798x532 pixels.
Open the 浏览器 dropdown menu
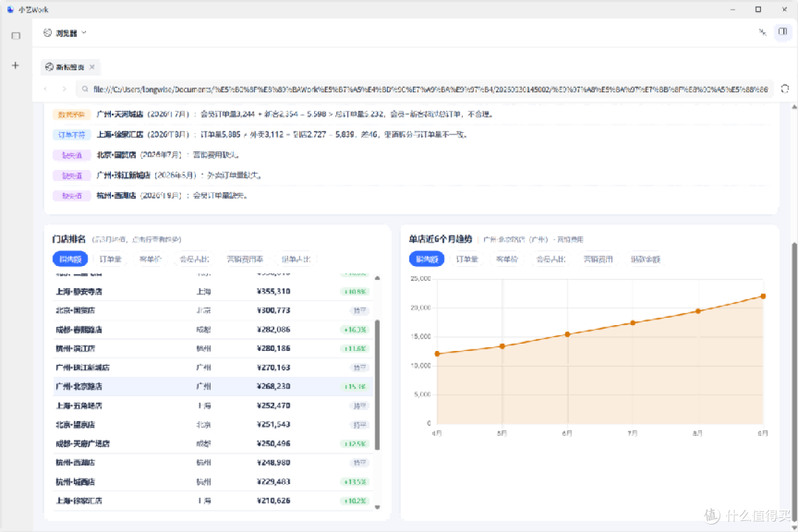[x=65, y=33]
